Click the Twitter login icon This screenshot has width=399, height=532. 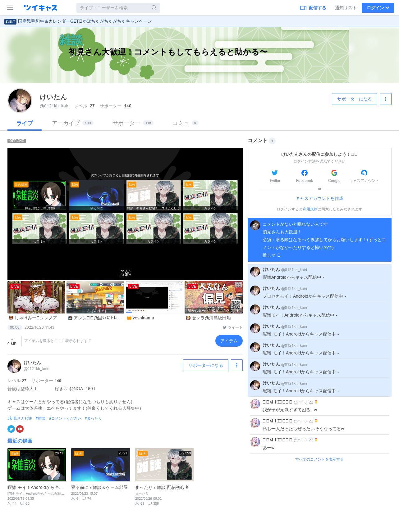[x=275, y=173]
